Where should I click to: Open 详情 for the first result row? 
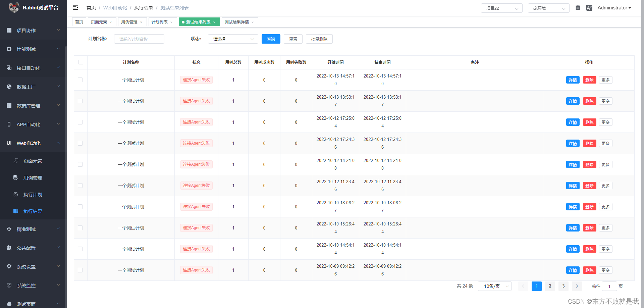[573, 80]
